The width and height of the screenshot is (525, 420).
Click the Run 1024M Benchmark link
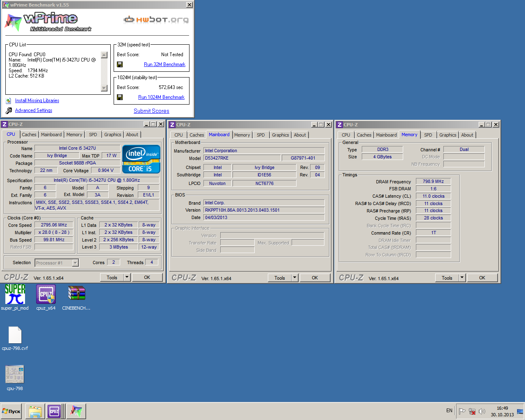161,97
